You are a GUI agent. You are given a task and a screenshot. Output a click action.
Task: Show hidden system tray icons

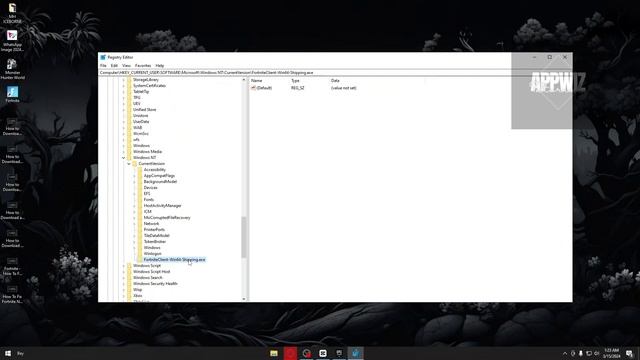565,353
